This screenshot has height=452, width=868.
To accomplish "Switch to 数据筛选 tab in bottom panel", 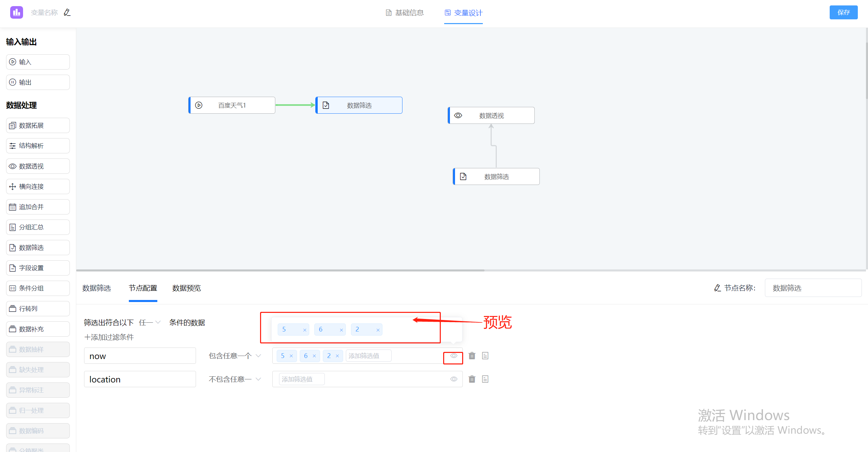I will pyautogui.click(x=98, y=288).
